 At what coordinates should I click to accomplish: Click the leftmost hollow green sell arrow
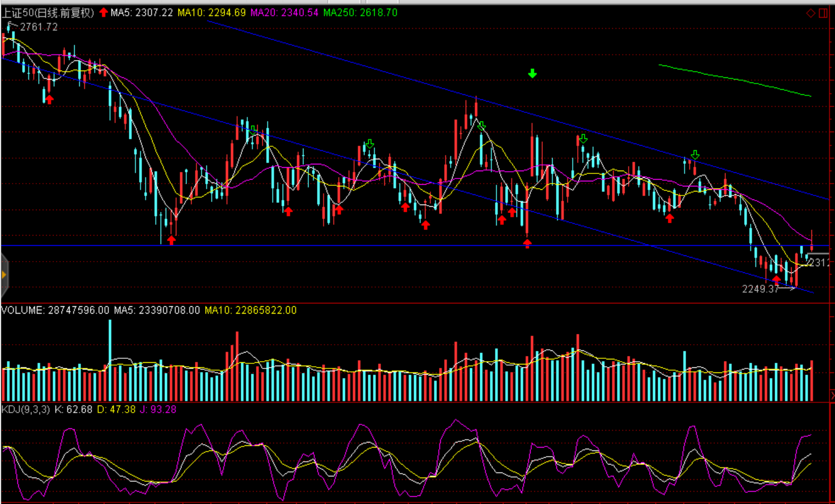[254, 129]
